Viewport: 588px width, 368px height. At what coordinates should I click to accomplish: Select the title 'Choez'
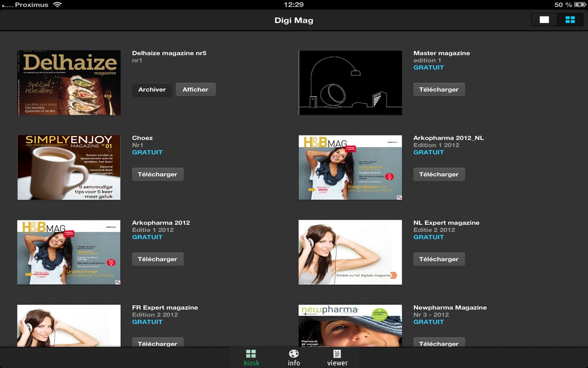click(x=142, y=138)
